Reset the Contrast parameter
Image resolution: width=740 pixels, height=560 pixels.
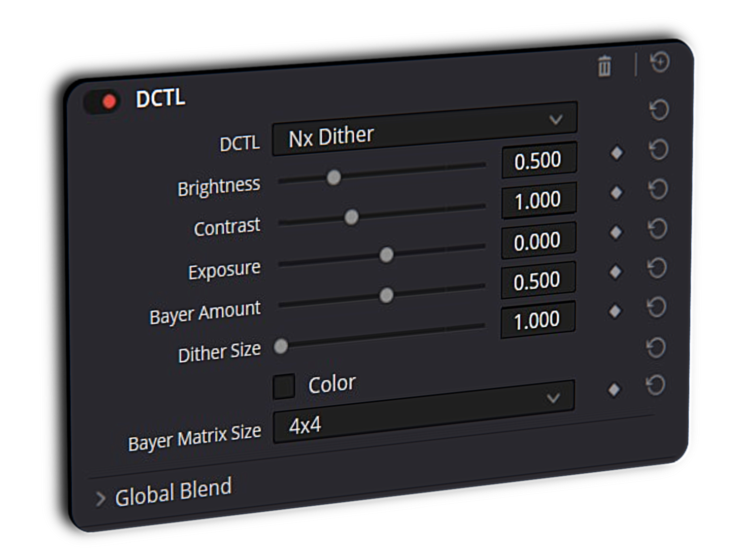[658, 189]
